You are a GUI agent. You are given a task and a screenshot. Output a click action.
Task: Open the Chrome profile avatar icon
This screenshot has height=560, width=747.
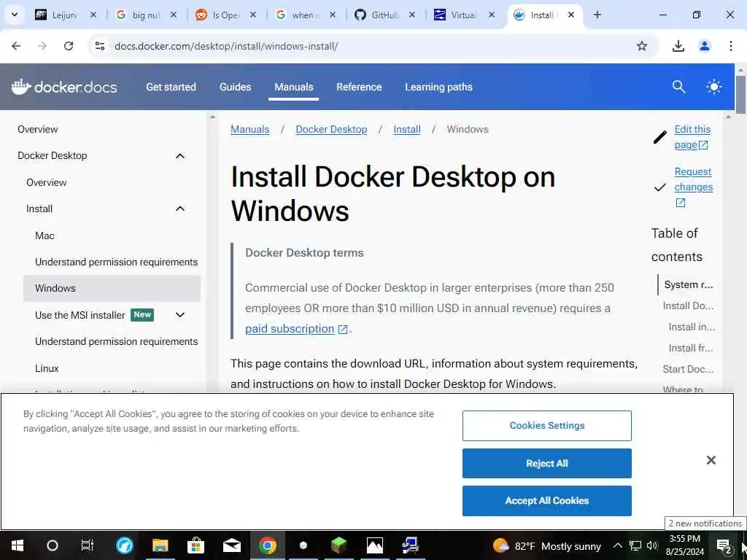tap(704, 46)
